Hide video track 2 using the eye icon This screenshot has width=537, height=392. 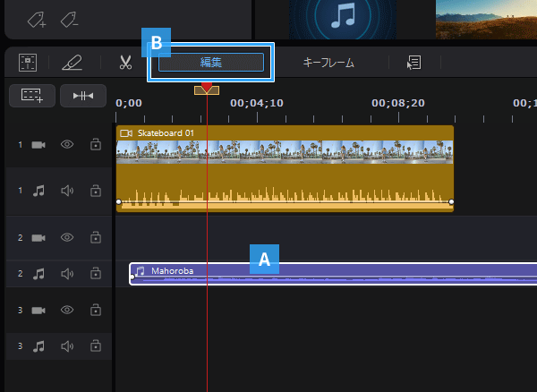[x=67, y=237]
